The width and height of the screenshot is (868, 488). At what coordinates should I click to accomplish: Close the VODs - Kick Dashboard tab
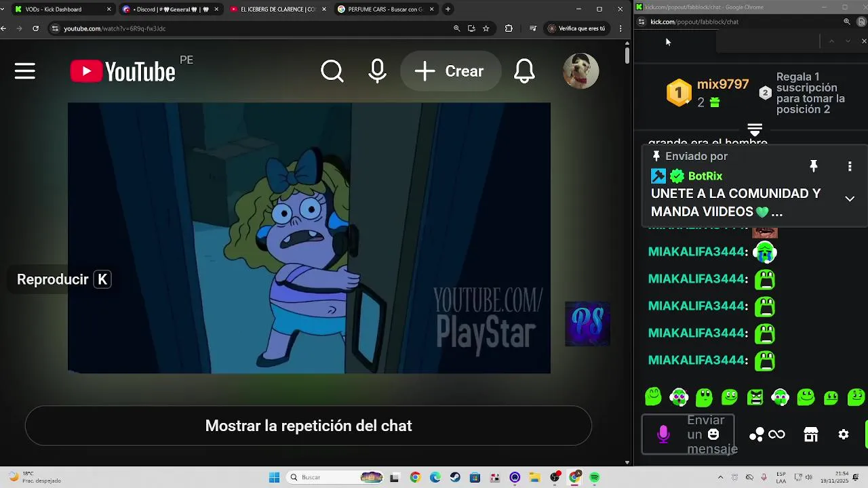108,9
